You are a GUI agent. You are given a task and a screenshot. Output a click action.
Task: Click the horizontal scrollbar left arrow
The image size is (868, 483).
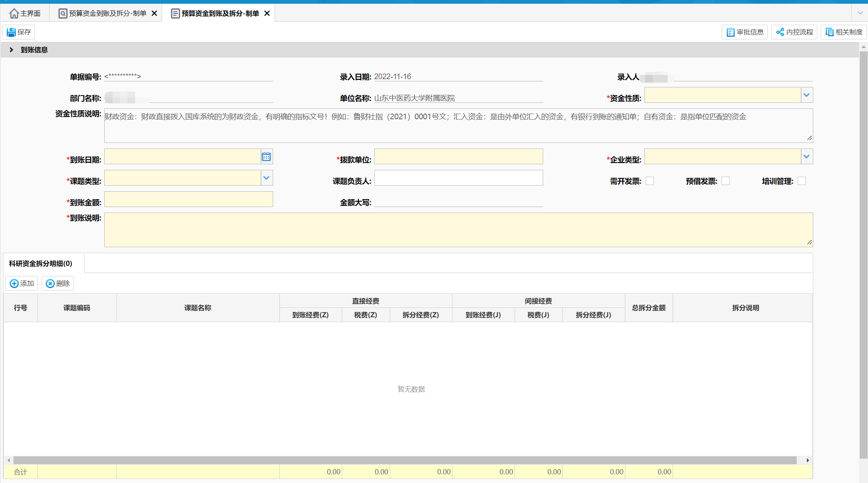coord(9,460)
